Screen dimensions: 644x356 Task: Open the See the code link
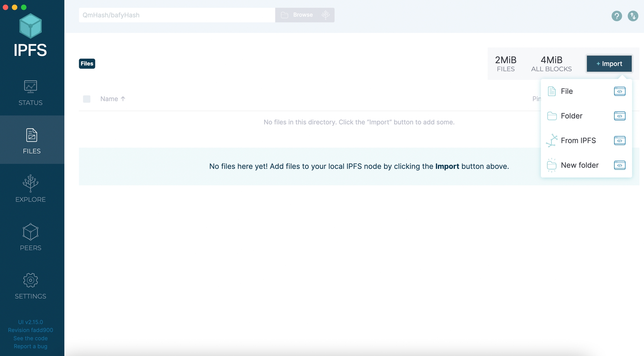coord(30,338)
